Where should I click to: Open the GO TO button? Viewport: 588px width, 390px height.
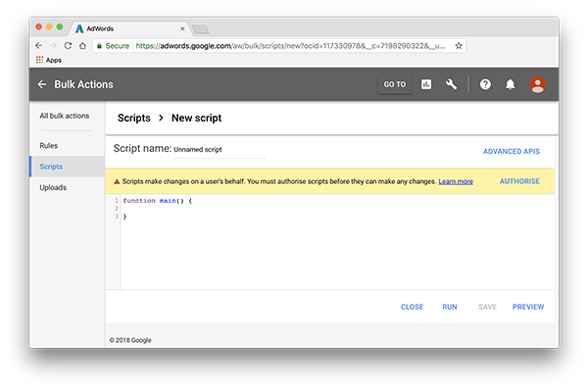(x=395, y=84)
